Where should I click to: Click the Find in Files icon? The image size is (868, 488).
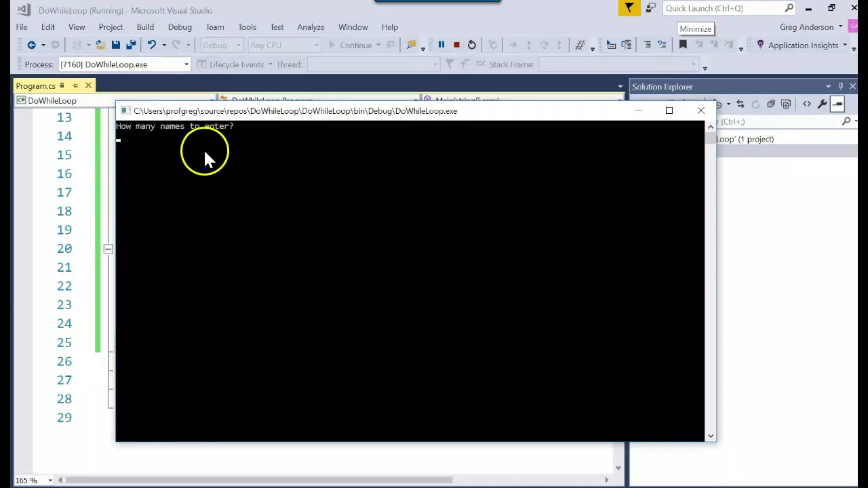click(x=411, y=45)
